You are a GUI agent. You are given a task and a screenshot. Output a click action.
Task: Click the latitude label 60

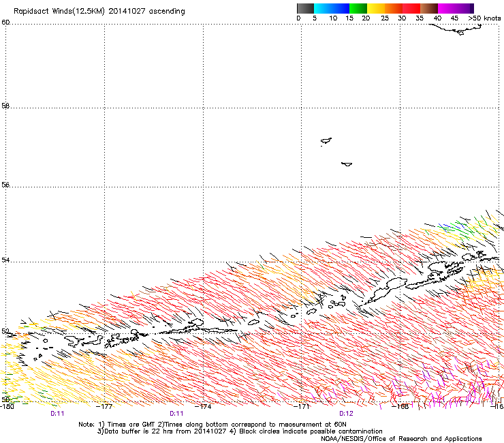pyautogui.click(x=5, y=22)
